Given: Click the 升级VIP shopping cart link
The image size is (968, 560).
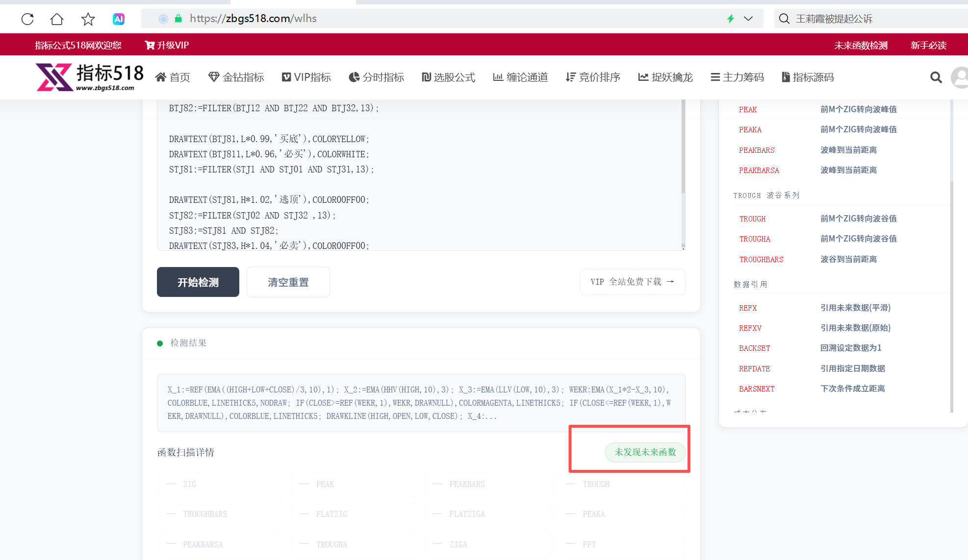Looking at the screenshot, I should tap(167, 45).
